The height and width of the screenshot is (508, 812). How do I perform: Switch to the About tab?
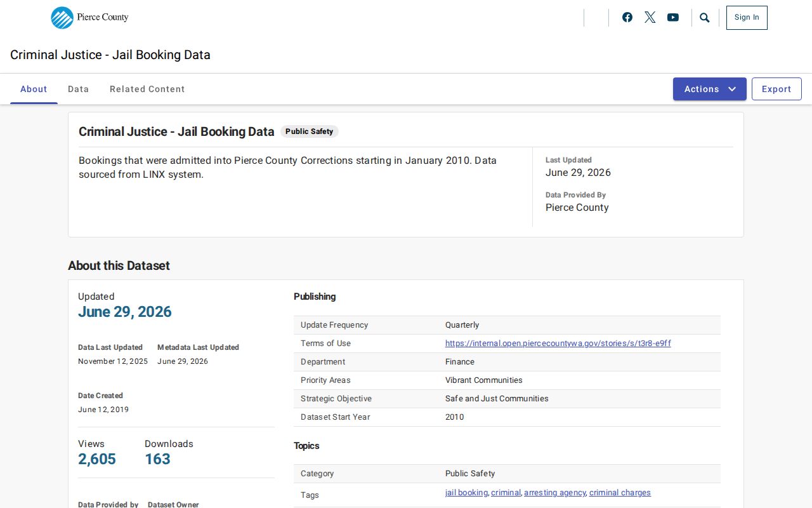pyautogui.click(x=34, y=89)
